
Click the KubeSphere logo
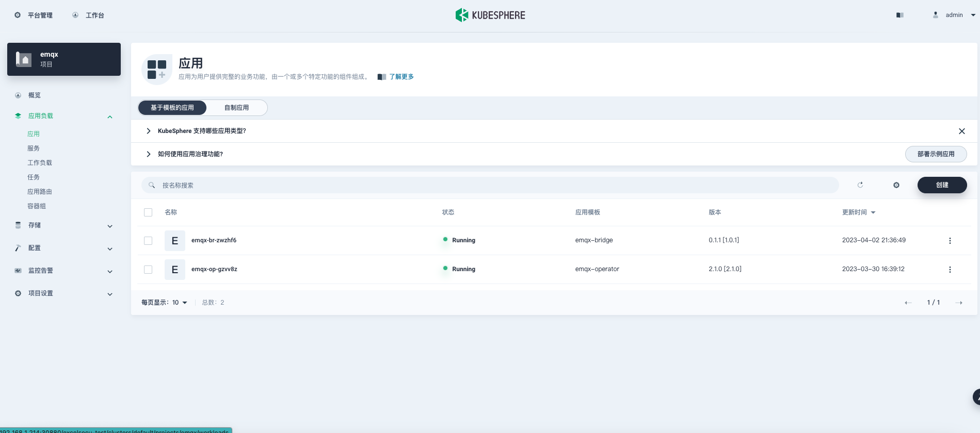(490, 15)
